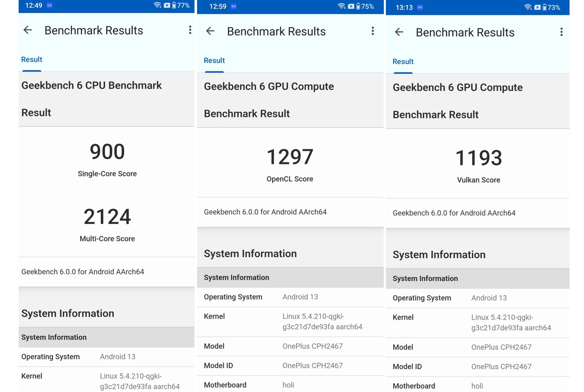Tap Motherboard label on Vulkan screen
This screenshot has height=392, width=584.
click(x=414, y=386)
